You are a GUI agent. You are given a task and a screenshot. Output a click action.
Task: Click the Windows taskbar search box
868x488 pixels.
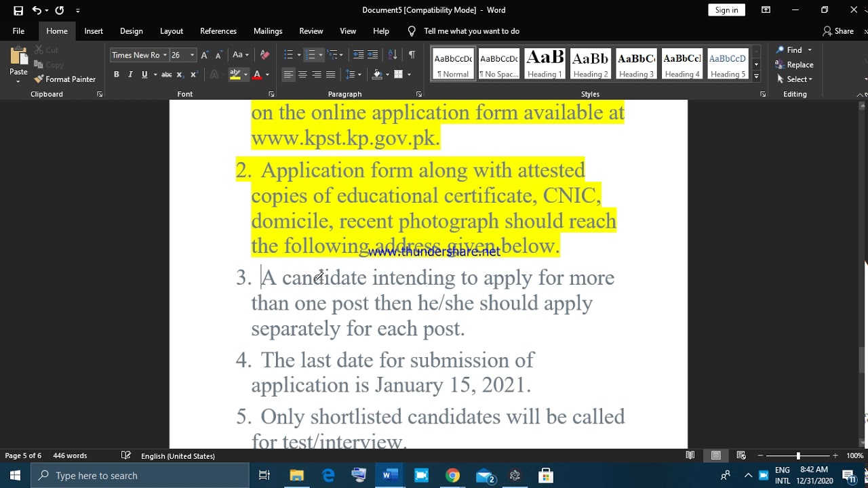pyautogui.click(x=140, y=476)
